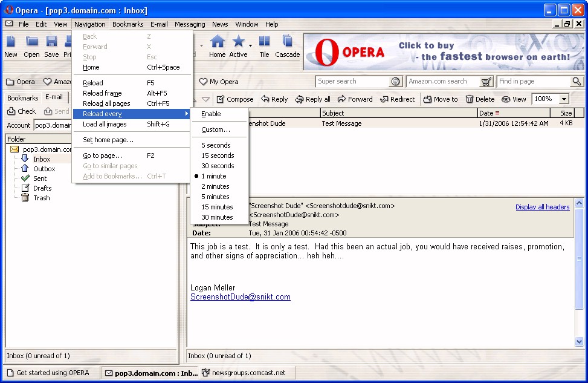Screen dimensions: 588x383
Task: Run Super search using magnifier icon
Action: [x=396, y=82]
